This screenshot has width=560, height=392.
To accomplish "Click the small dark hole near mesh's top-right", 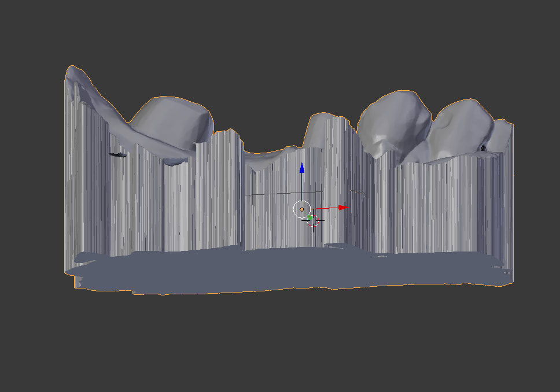I will pos(483,149).
